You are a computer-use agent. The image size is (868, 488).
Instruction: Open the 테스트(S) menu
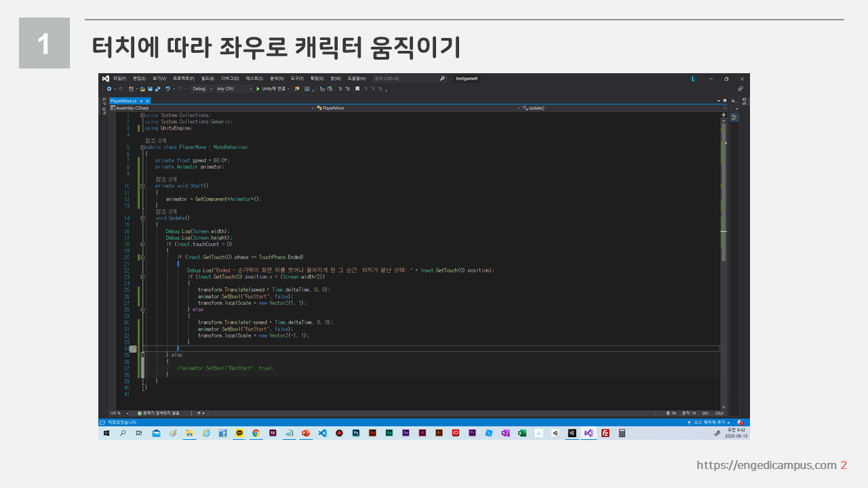click(x=255, y=79)
